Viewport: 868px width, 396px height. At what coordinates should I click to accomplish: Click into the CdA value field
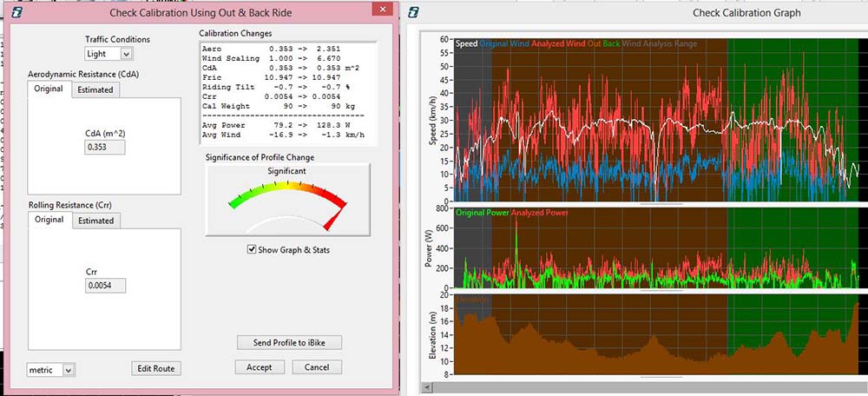105,148
